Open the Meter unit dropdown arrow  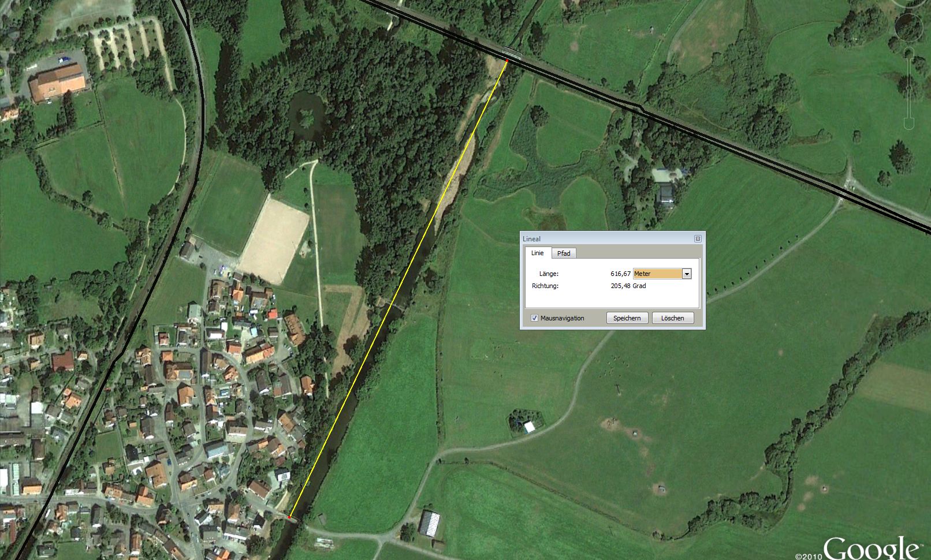click(x=687, y=274)
